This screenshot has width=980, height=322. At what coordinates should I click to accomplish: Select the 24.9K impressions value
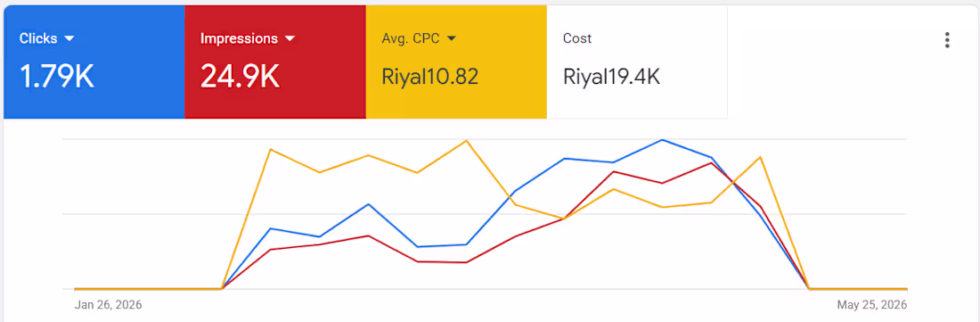240,77
